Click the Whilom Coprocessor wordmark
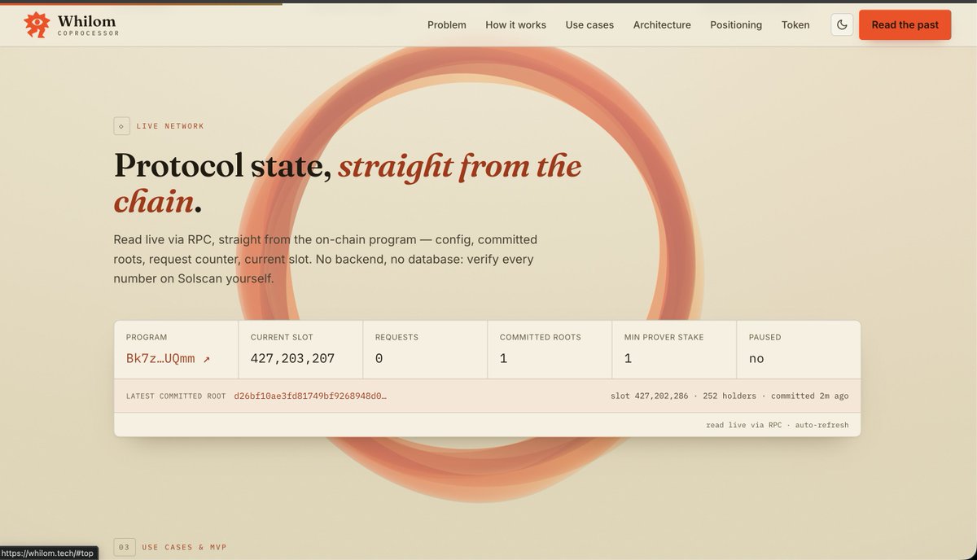The height and width of the screenshot is (560, 977). coord(88,25)
